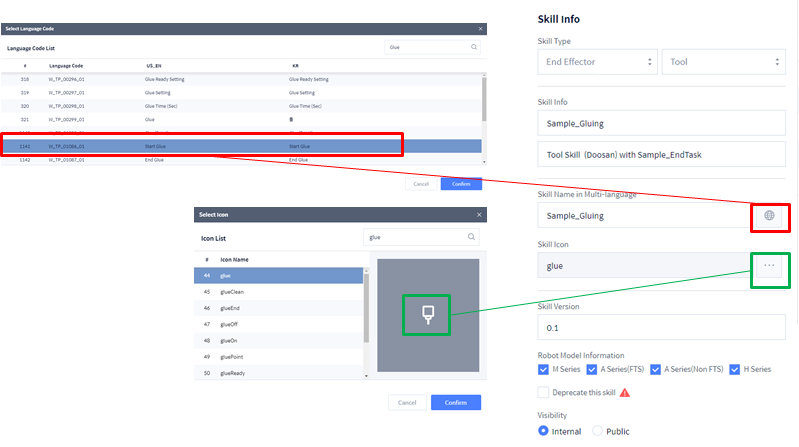Click the glue nozzle icon preview
799x447 pixels.
[426, 314]
